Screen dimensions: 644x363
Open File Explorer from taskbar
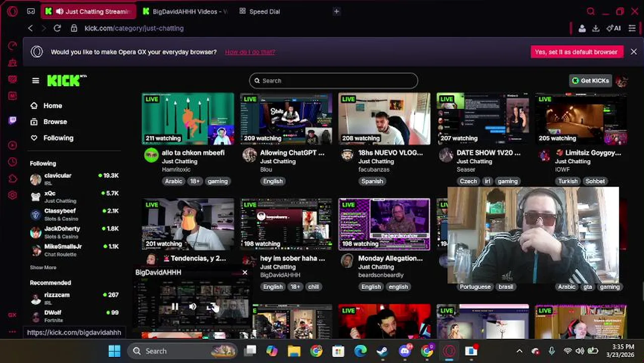pos(294,351)
